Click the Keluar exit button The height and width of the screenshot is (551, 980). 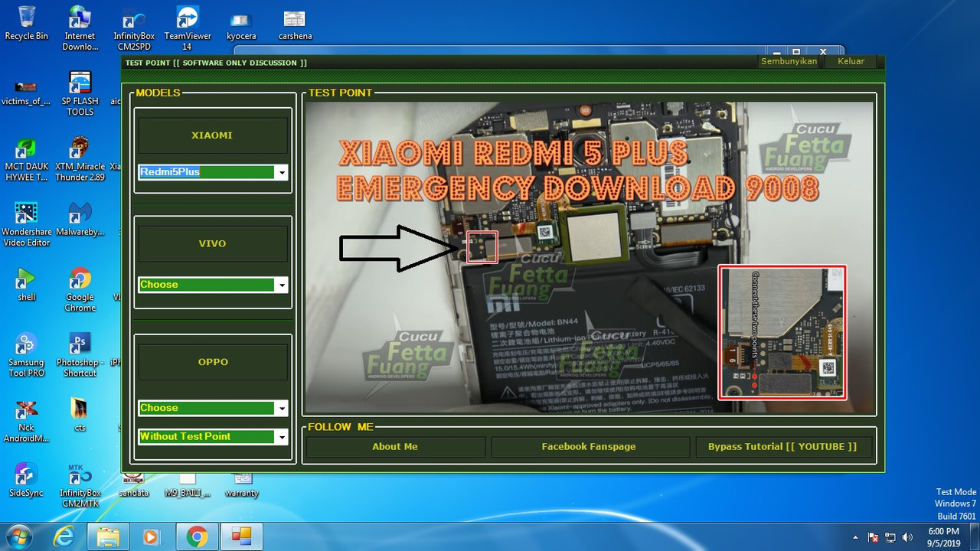coord(851,61)
